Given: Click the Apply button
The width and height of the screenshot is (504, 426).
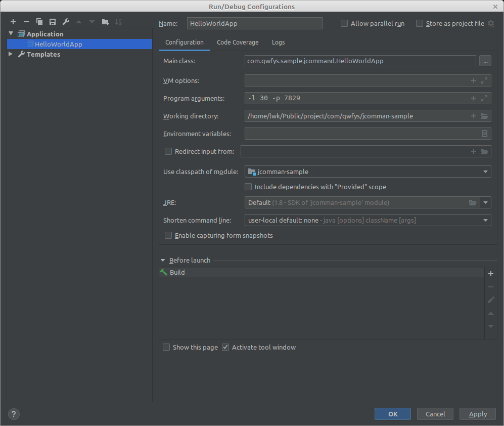Looking at the screenshot, I should coord(478,414).
